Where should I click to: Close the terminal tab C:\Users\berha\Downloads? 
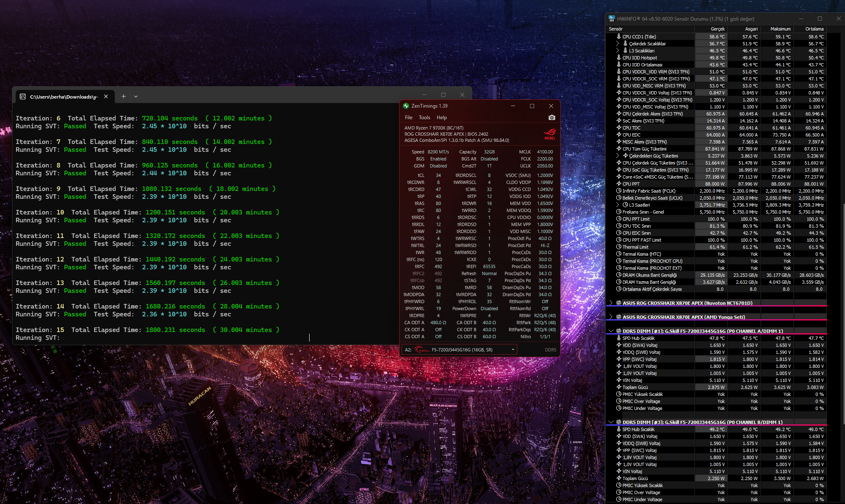106,96
